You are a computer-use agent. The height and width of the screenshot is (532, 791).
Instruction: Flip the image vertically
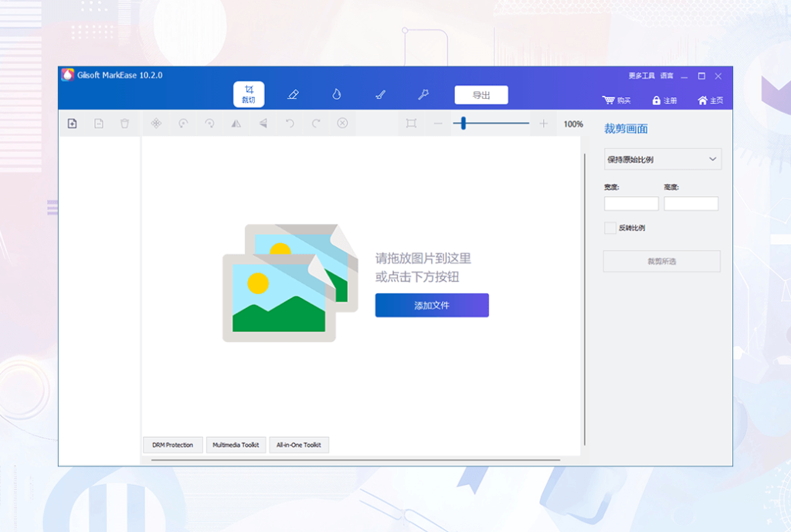pos(263,124)
